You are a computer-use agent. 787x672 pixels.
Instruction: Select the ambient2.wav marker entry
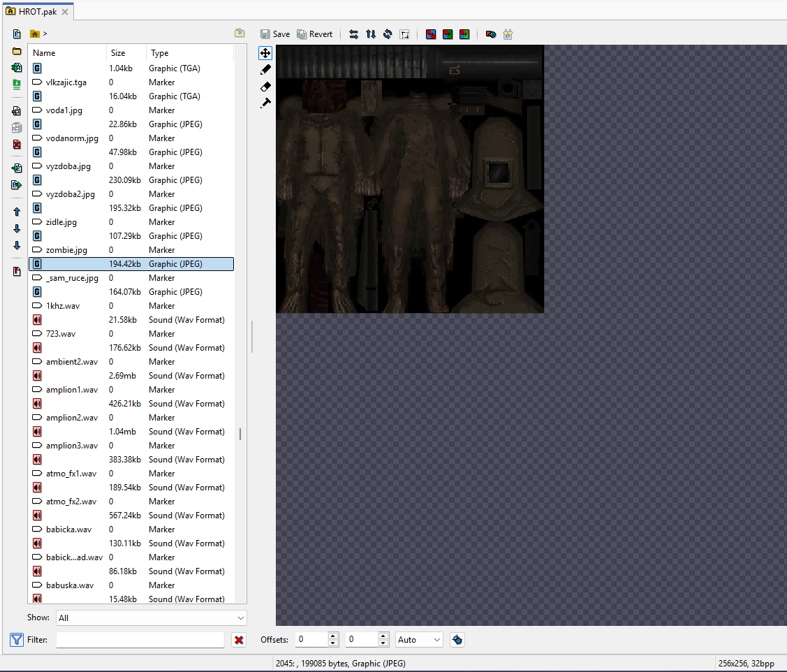click(x=131, y=362)
